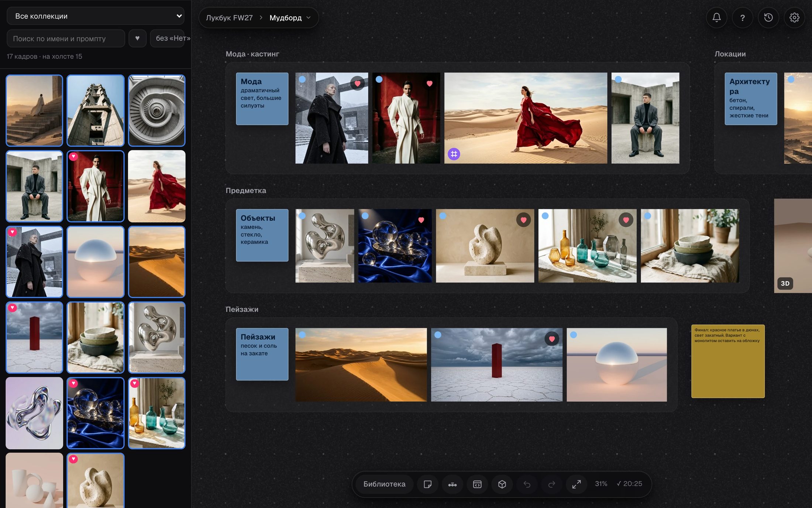Toggle fullscreen expand arrows icon

pos(576,484)
